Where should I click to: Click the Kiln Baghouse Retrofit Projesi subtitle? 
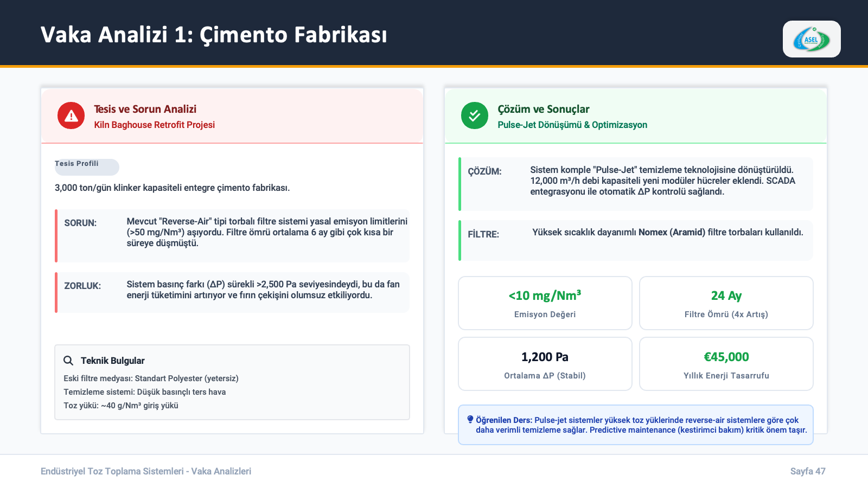[154, 125]
